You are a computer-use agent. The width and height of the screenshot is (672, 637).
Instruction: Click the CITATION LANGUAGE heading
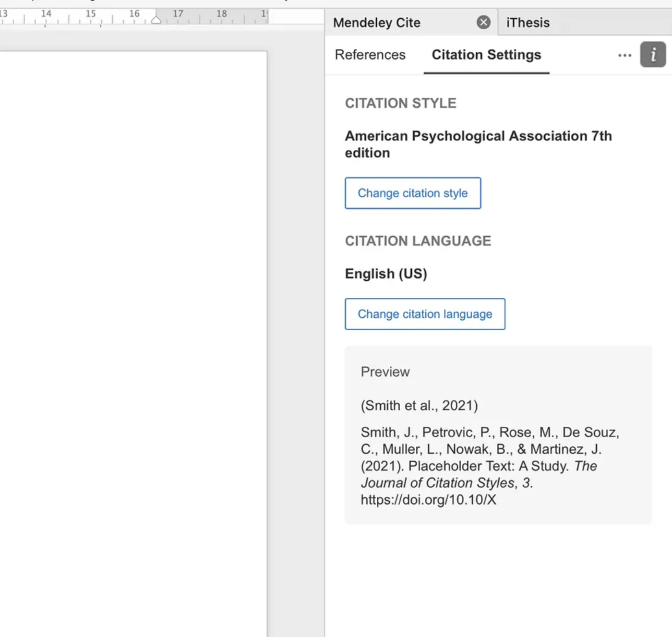[x=418, y=241]
